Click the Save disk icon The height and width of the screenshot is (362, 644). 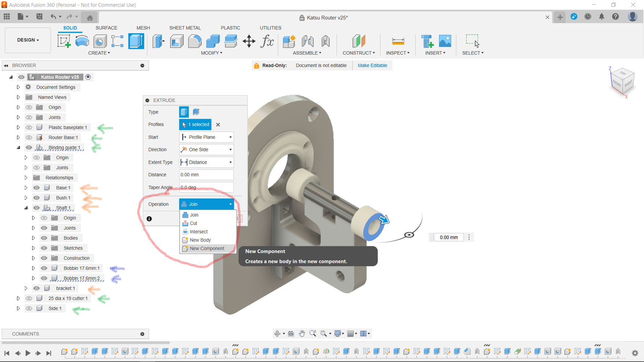coord(39,17)
